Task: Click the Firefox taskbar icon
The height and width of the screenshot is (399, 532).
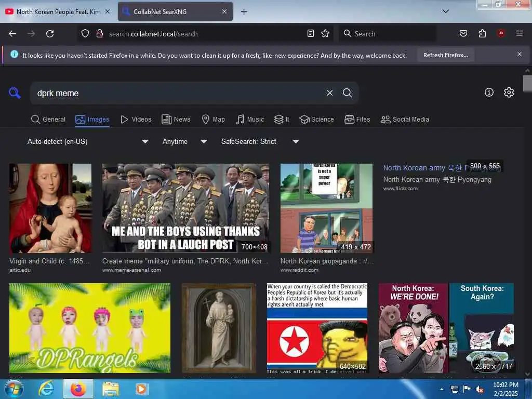Action: (78, 389)
